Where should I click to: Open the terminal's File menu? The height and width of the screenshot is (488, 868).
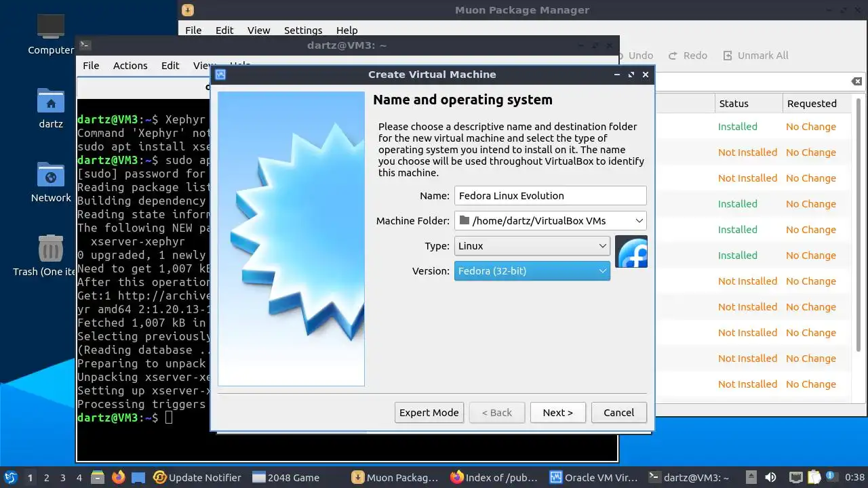click(x=91, y=65)
